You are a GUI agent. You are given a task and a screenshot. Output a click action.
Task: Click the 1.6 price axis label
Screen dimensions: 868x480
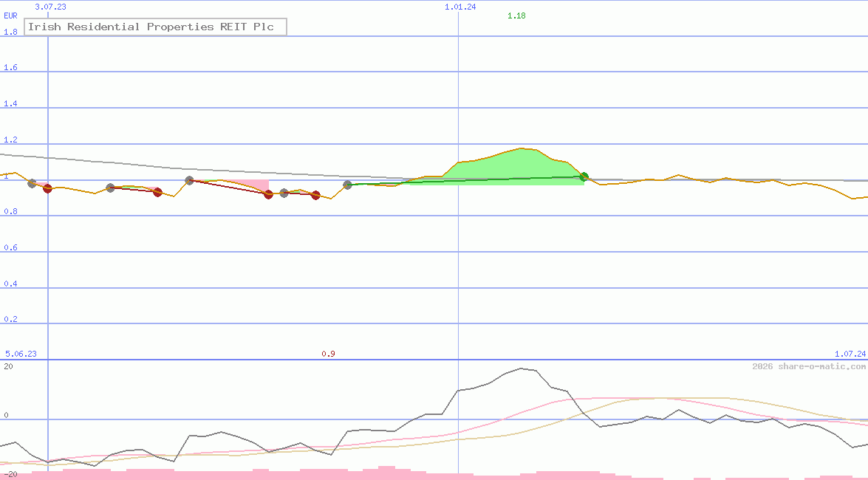tap(10, 67)
